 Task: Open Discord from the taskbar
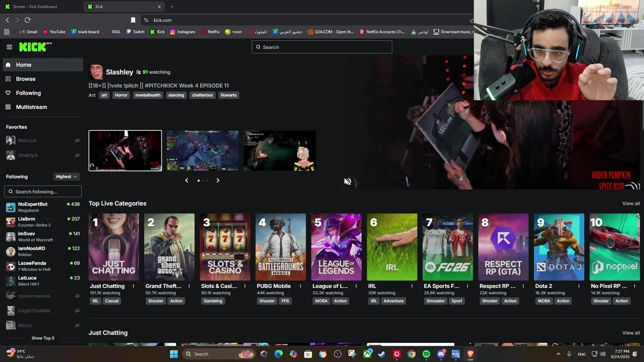[441, 354]
